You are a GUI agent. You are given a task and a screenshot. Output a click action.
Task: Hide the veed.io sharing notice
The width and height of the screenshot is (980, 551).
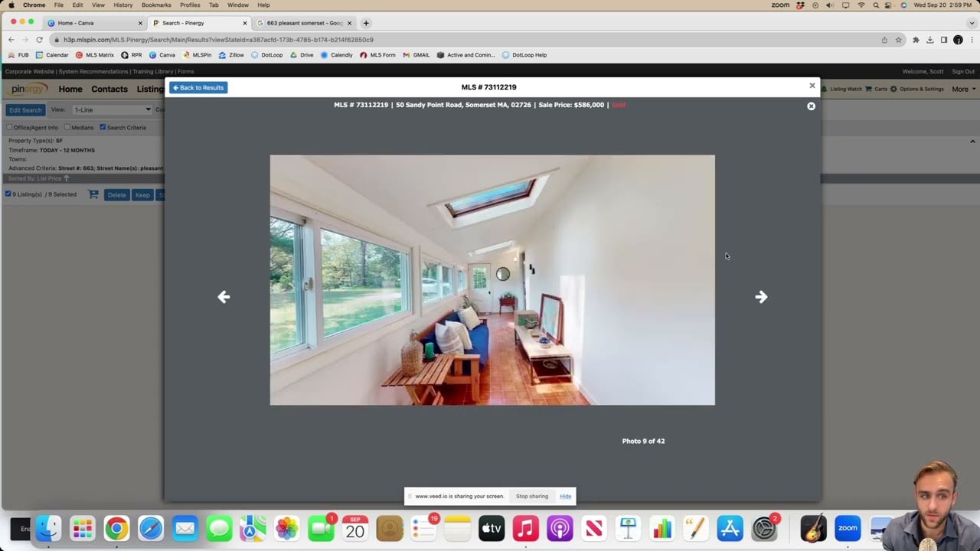click(x=565, y=496)
